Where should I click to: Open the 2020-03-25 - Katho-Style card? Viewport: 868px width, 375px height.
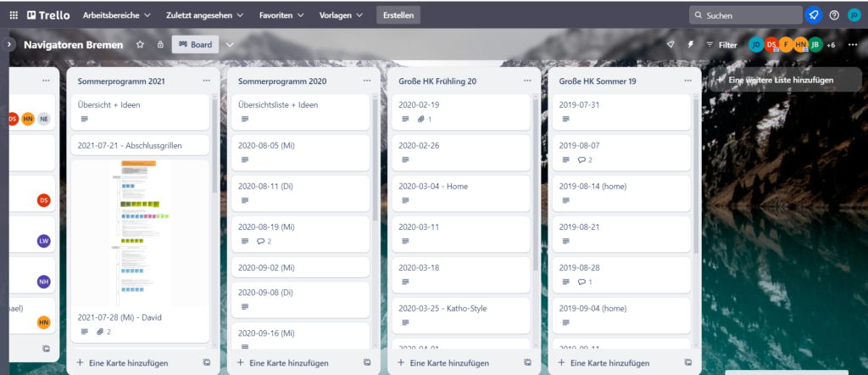coord(461,315)
